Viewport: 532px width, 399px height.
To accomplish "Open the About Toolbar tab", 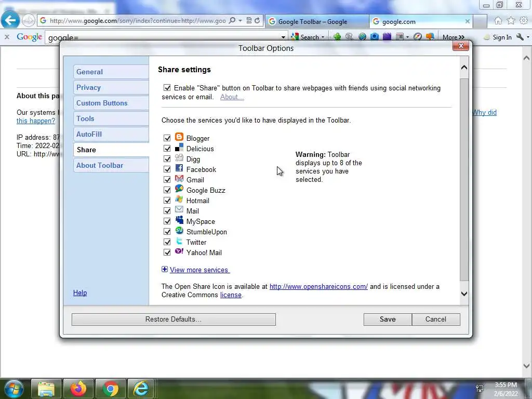I will [x=111, y=165].
